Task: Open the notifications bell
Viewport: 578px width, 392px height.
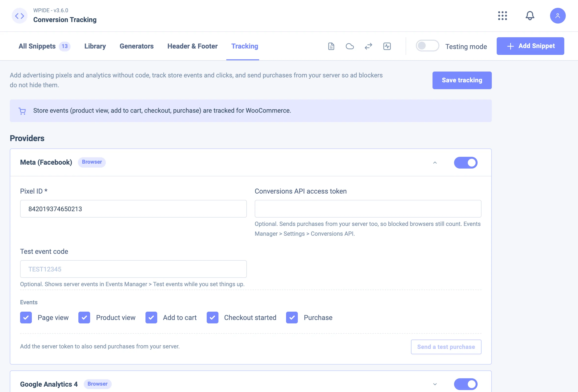Action: coord(530,16)
